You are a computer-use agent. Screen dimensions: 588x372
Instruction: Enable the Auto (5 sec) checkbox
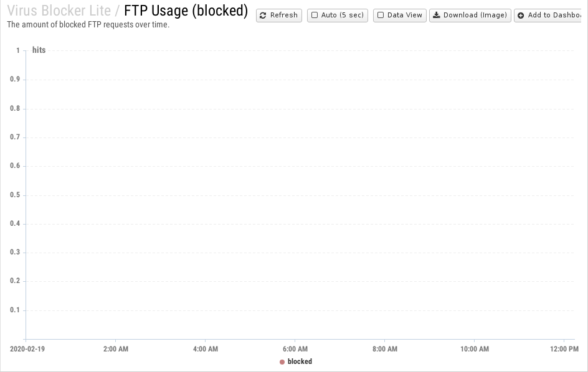click(315, 15)
